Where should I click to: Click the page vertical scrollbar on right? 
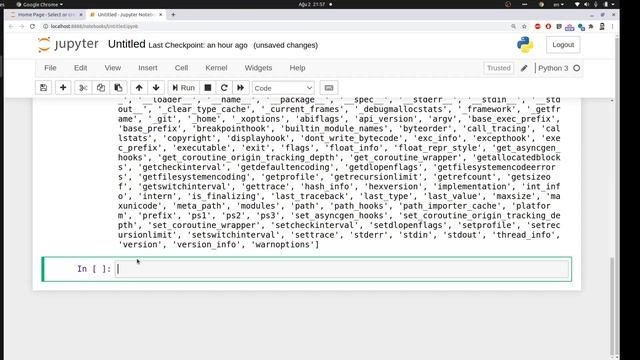[617, 196]
